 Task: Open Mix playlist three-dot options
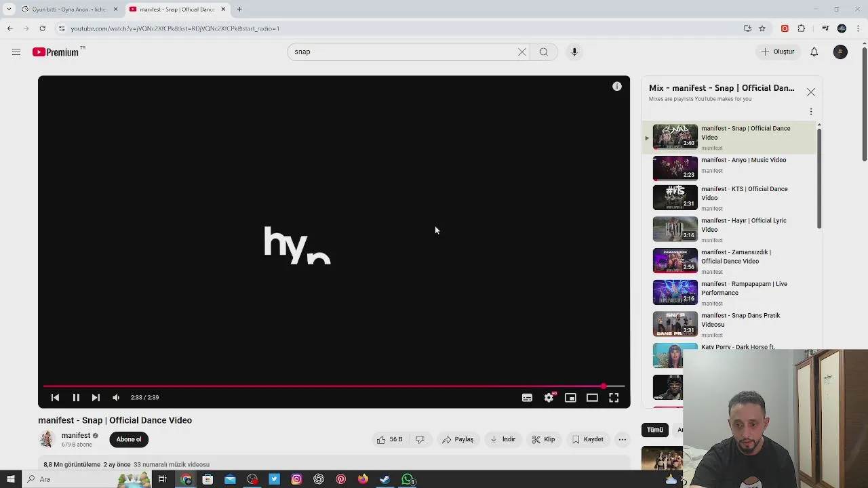(x=811, y=112)
